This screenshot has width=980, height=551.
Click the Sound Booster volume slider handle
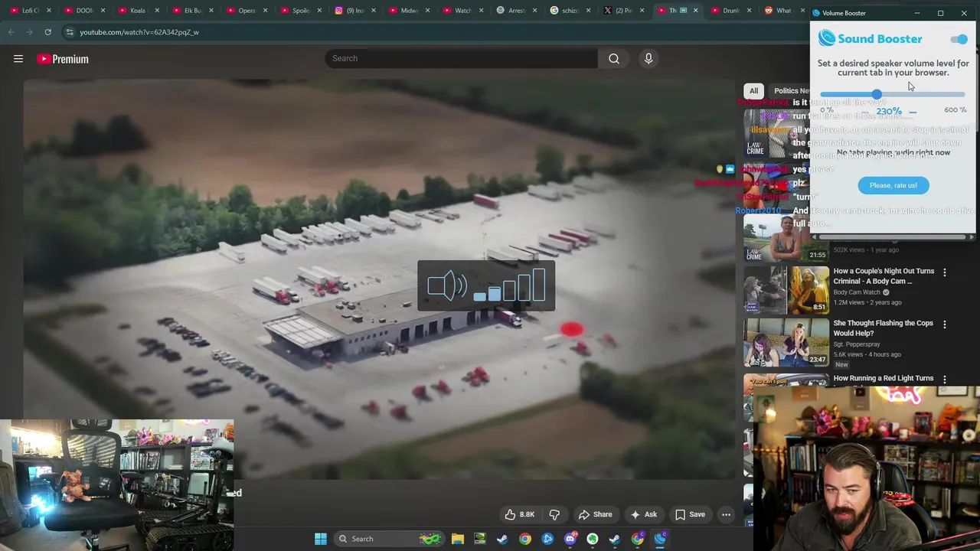pos(876,94)
